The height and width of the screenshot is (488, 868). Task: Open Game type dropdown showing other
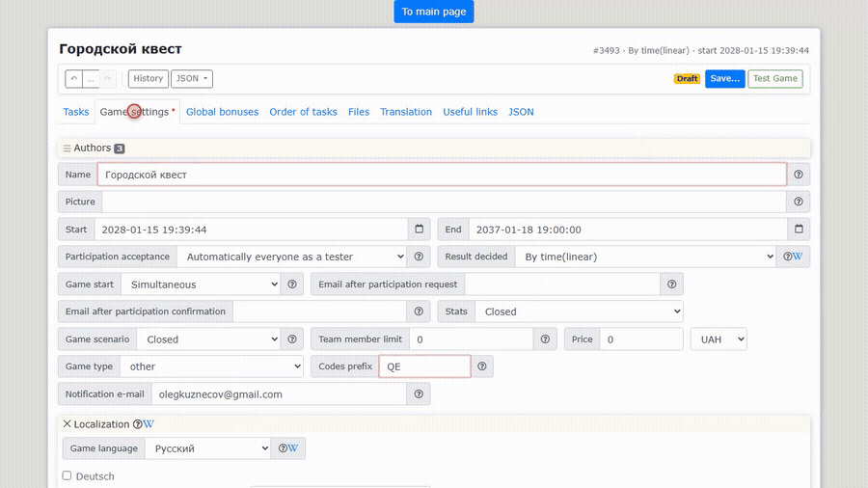point(211,366)
